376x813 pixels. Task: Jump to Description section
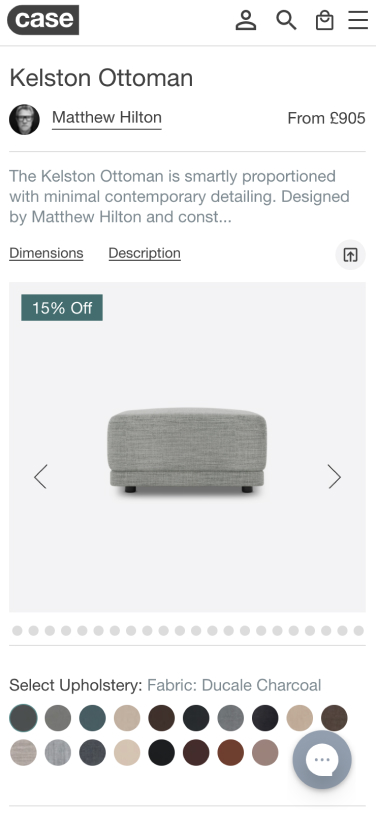tap(145, 253)
